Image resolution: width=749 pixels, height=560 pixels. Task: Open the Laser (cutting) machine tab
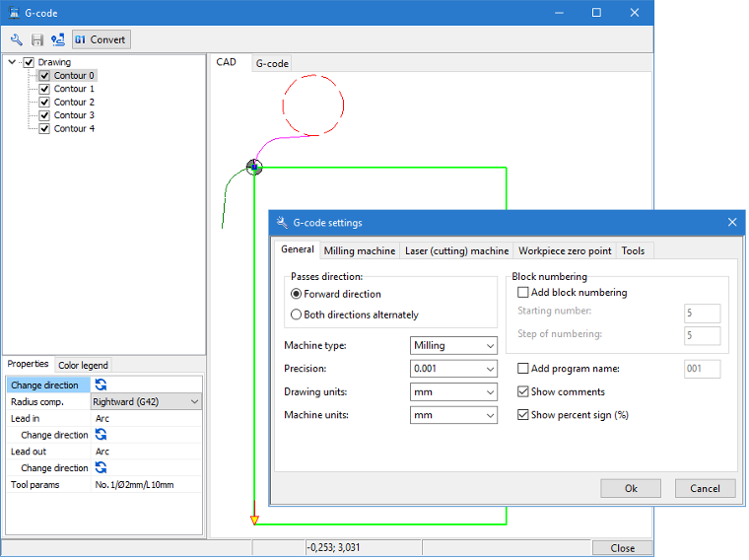456,250
